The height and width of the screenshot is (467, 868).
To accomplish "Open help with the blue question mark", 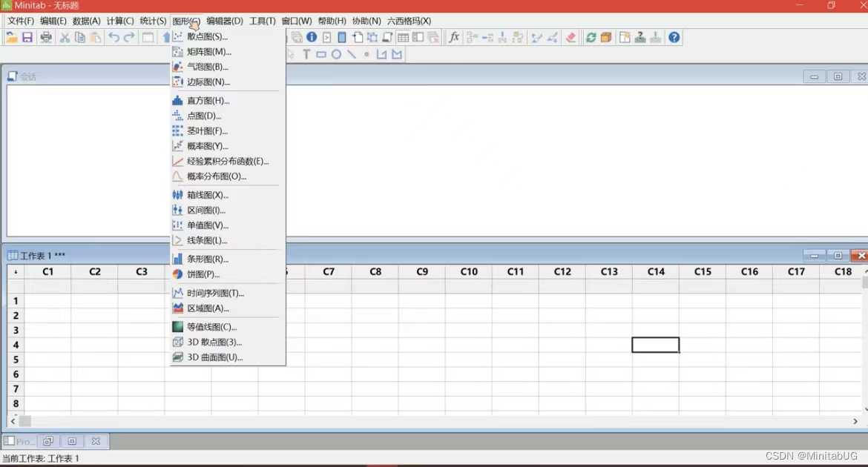I will tap(674, 38).
